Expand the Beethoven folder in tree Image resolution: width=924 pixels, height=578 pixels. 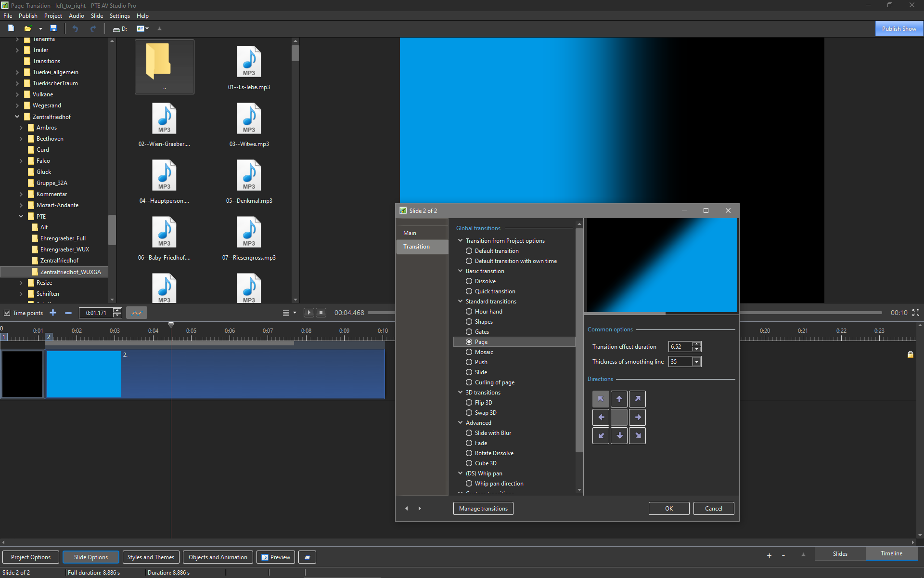click(21, 139)
